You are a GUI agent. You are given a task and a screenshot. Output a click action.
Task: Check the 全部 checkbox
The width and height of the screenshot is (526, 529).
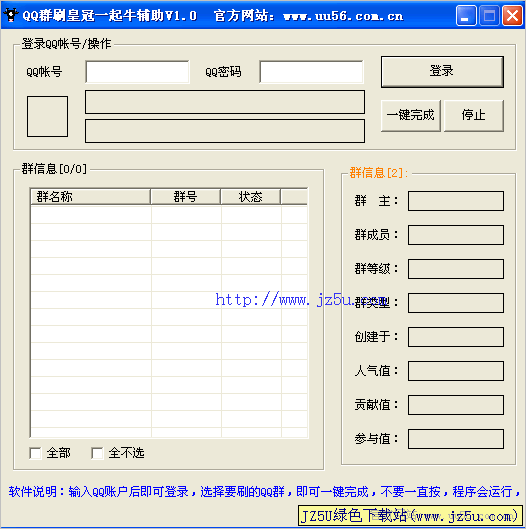[35, 453]
